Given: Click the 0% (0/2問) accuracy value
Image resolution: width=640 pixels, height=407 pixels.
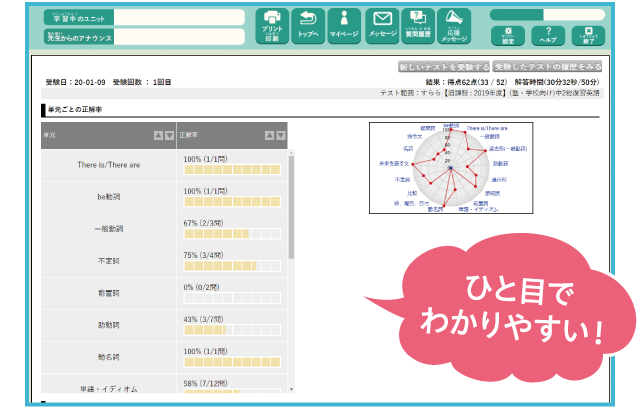Looking at the screenshot, I should tap(202, 287).
